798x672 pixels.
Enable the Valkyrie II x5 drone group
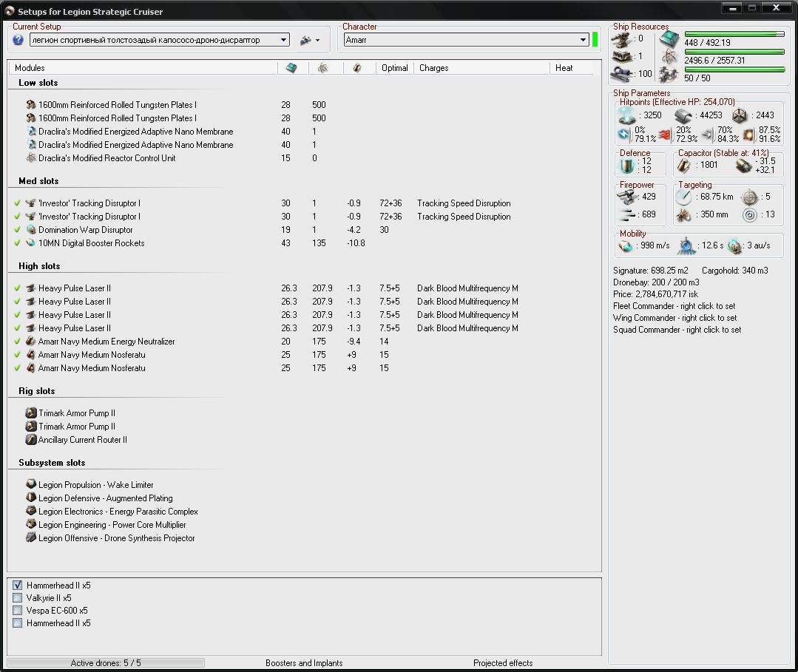(17, 598)
